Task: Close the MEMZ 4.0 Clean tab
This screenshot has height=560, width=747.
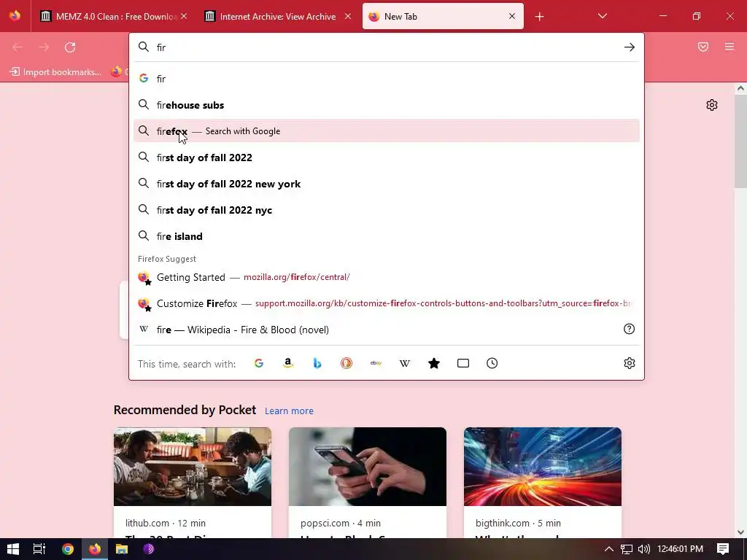Action: [184, 16]
